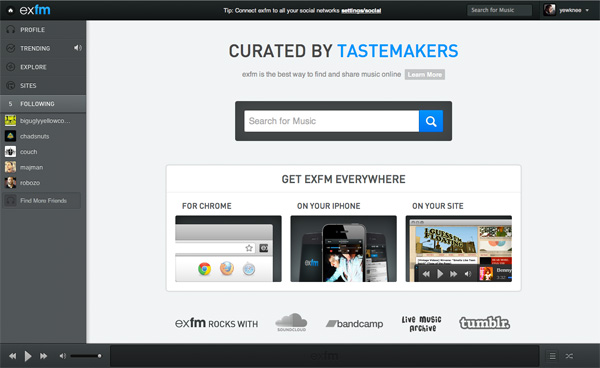Viewport: 600px width, 368px height.
Task: Open the Profile headphones icon
Action: pyautogui.click(x=11, y=29)
